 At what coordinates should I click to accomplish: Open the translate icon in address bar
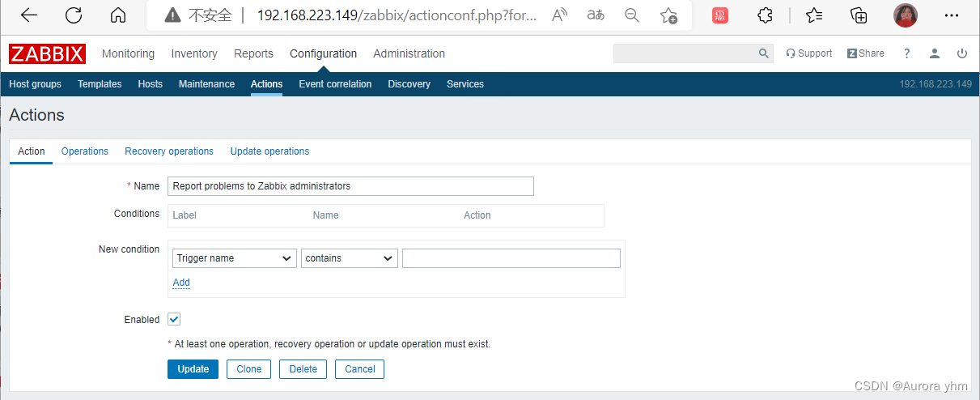click(596, 15)
